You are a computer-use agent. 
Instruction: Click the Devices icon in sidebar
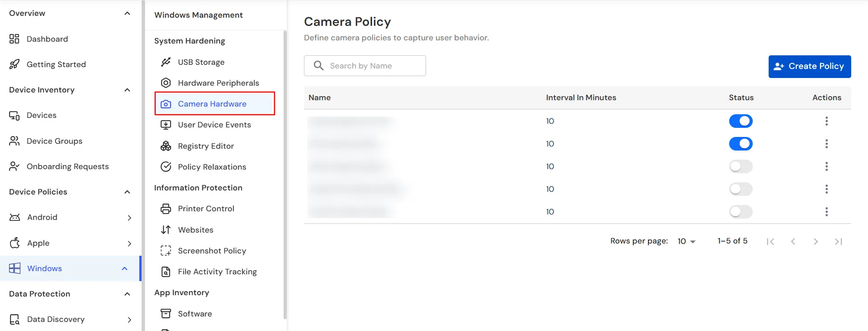click(x=15, y=116)
